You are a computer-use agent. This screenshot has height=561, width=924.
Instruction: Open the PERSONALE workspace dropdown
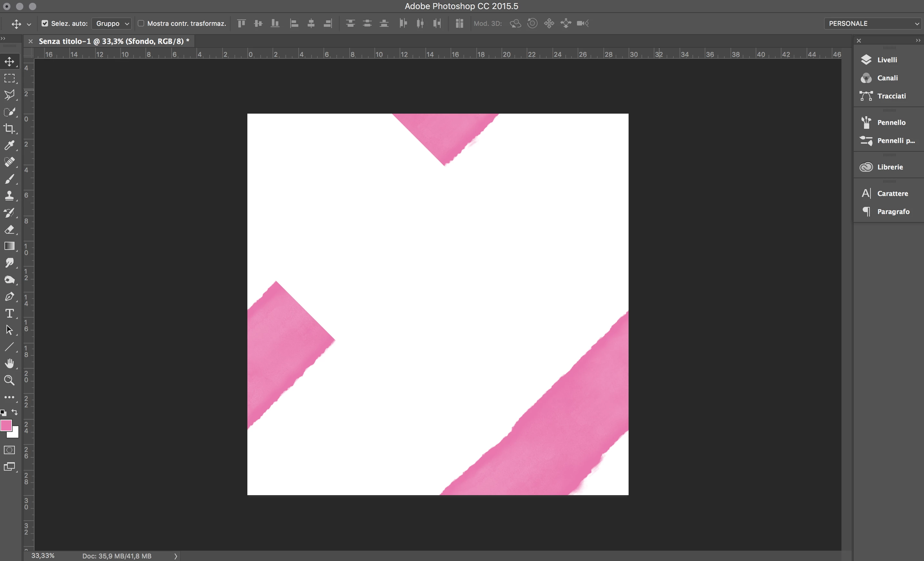pyautogui.click(x=873, y=23)
